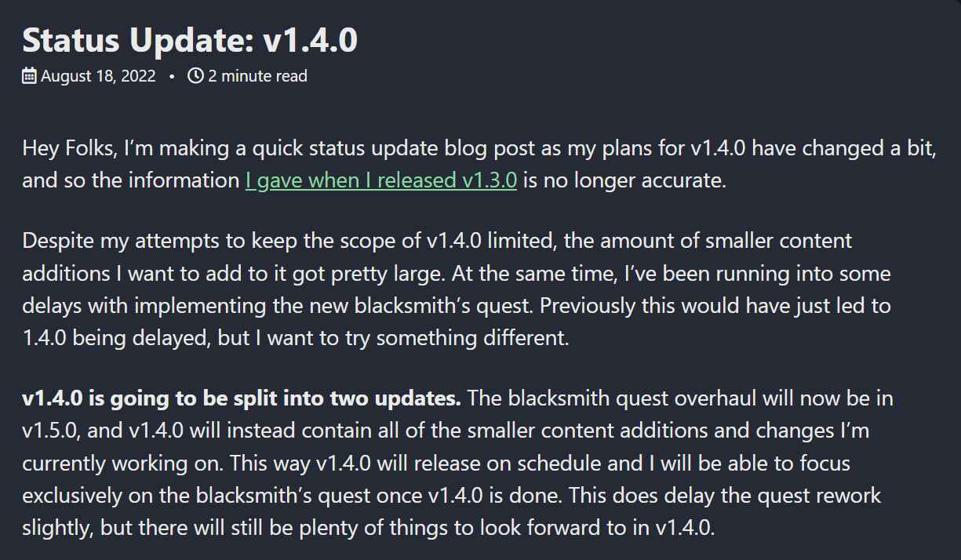Screen dimensions: 961x560
Task: Click the 'August 18, 2022' date text
Action: [98, 76]
